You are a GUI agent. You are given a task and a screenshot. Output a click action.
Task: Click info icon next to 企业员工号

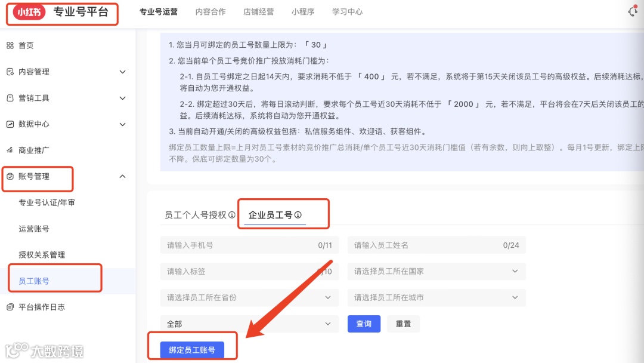tap(298, 214)
